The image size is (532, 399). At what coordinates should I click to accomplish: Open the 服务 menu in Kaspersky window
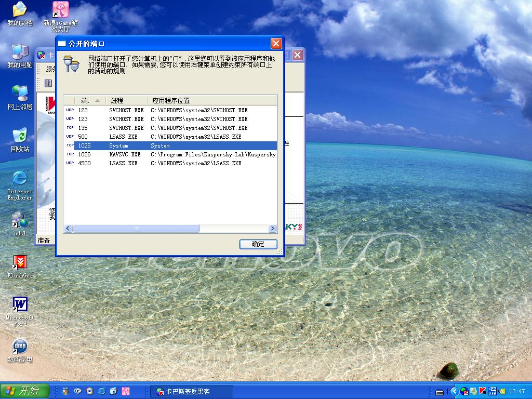tap(51, 69)
